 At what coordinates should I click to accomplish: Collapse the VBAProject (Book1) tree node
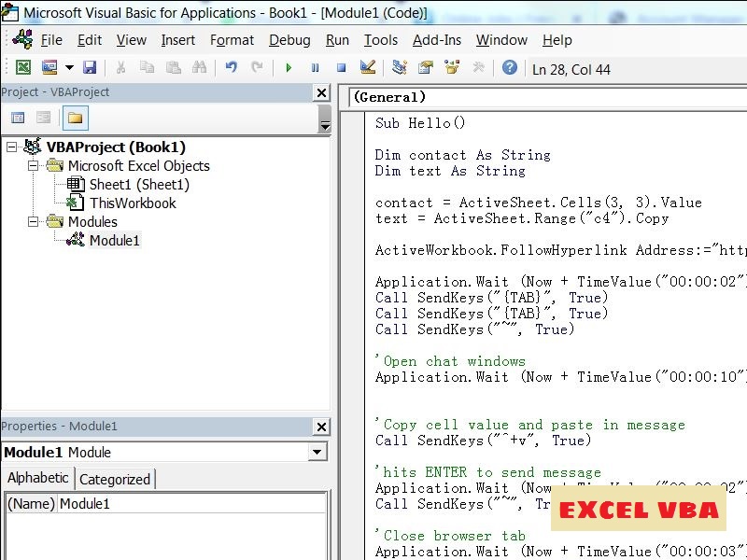tap(11, 147)
